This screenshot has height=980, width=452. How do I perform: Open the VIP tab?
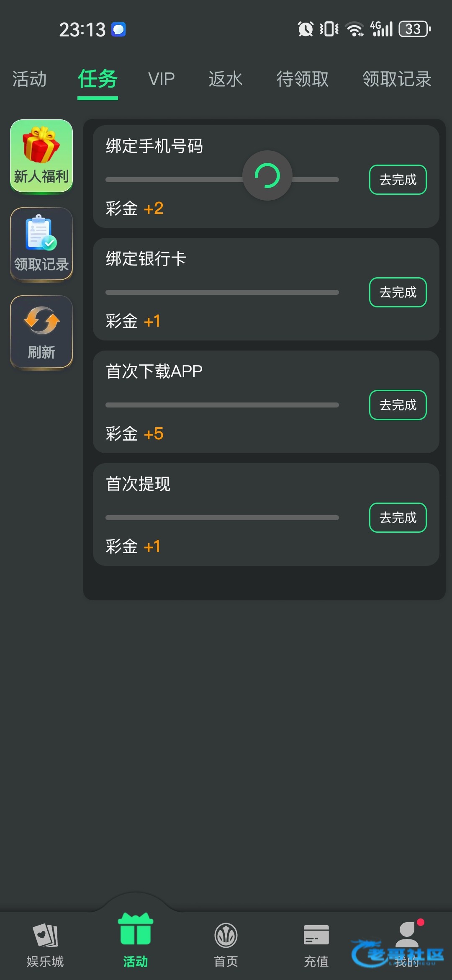pos(161,79)
